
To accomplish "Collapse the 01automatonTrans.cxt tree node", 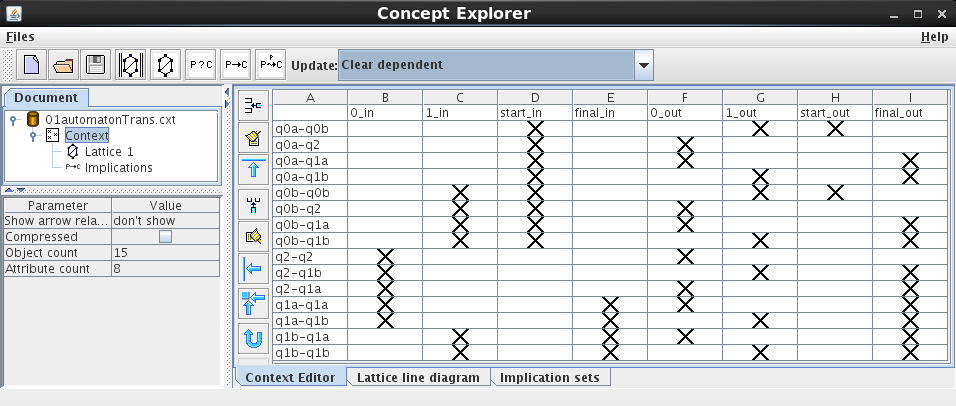I will pyautogui.click(x=14, y=119).
